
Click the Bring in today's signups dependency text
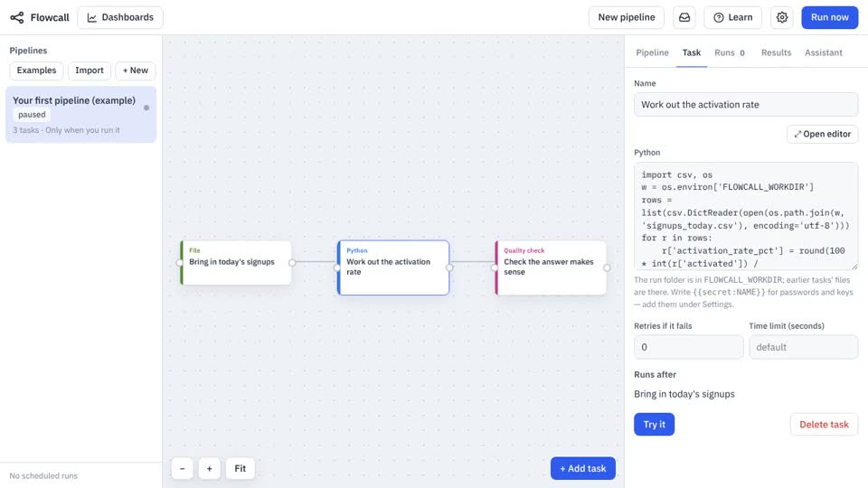click(684, 394)
